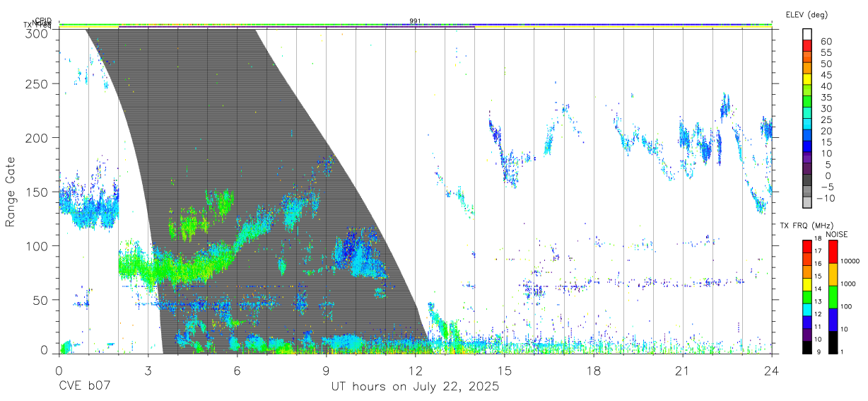Click y-axis tick label '50'
868x401 pixels.
[x=40, y=300]
